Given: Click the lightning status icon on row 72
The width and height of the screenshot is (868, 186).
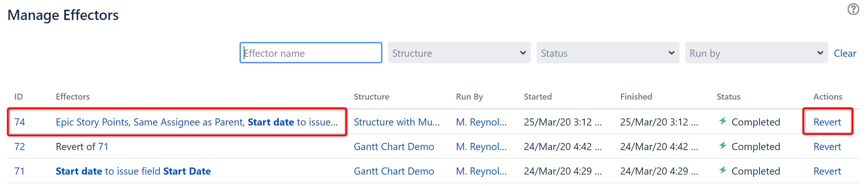Looking at the screenshot, I should [723, 146].
